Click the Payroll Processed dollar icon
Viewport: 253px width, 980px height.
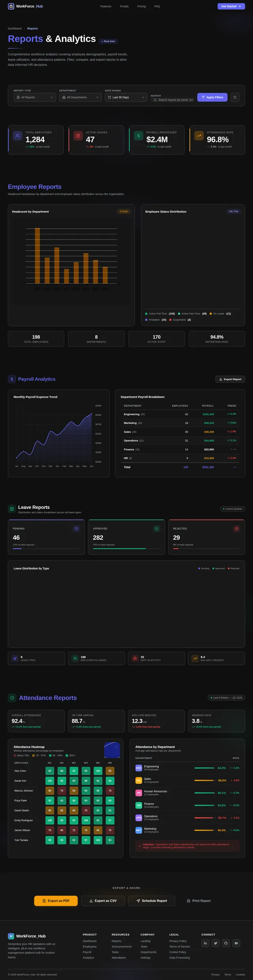coord(138,136)
